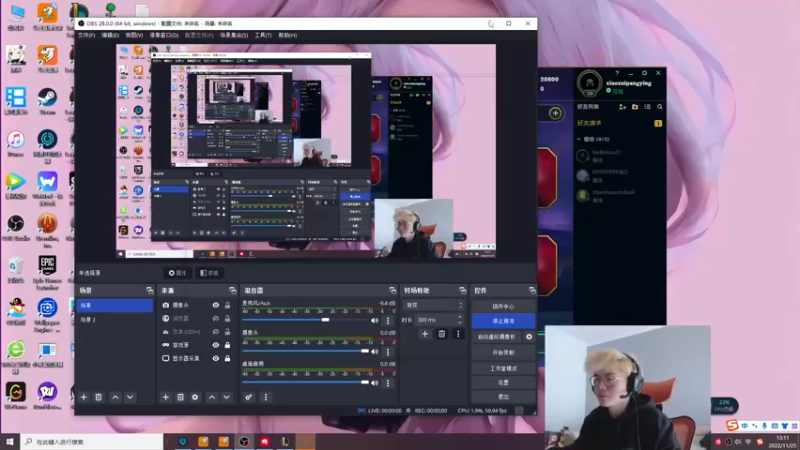
Task: Add a new source with the plus icon
Action: pyautogui.click(x=165, y=397)
